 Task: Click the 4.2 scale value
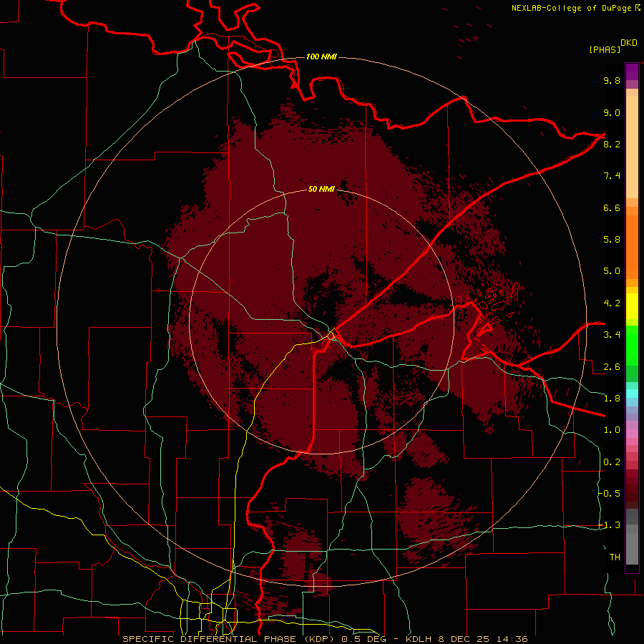click(612, 303)
